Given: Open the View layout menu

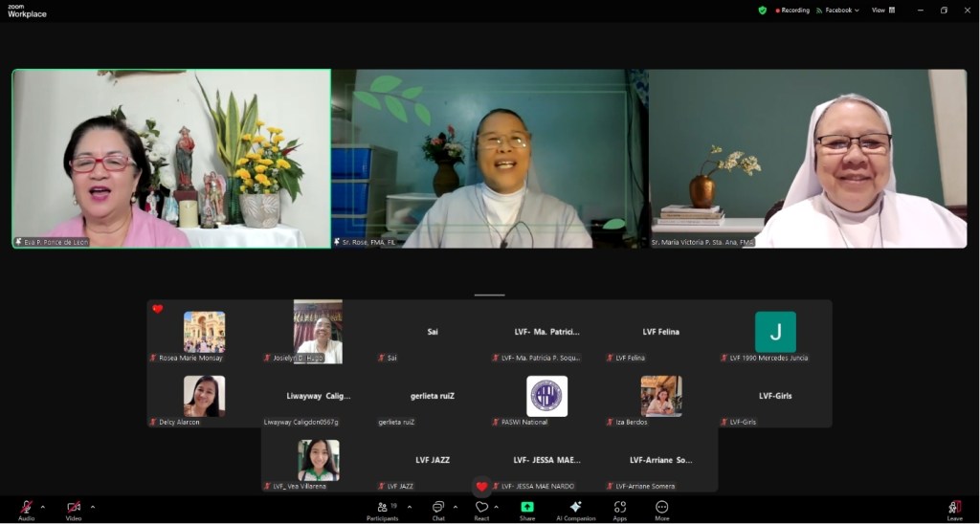Looking at the screenshot, I should [883, 11].
